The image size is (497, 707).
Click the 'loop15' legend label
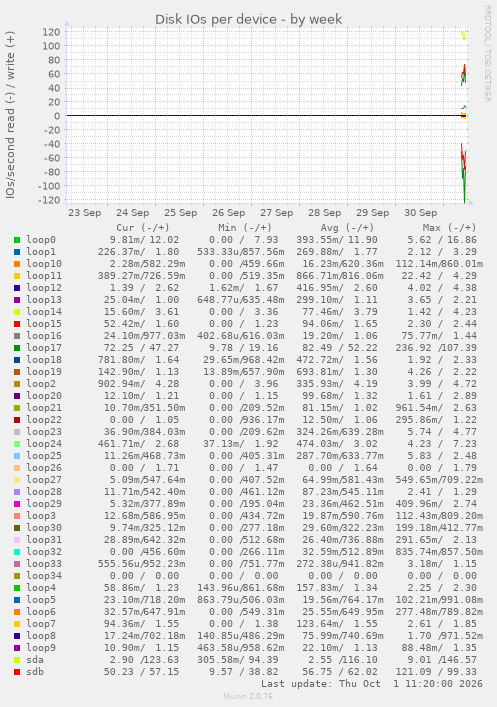coord(44,324)
